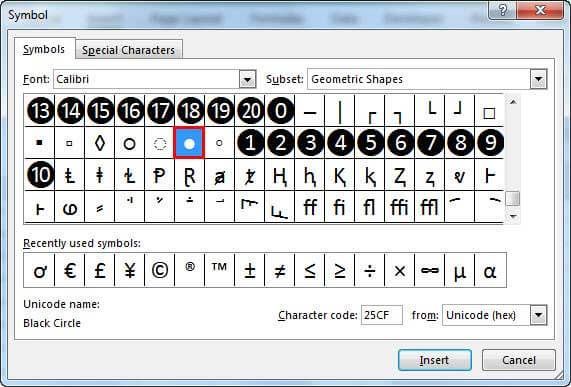This screenshot has height=387, width=571.
Task: Open the Font dropdown arrow
Action: (248, 79)
